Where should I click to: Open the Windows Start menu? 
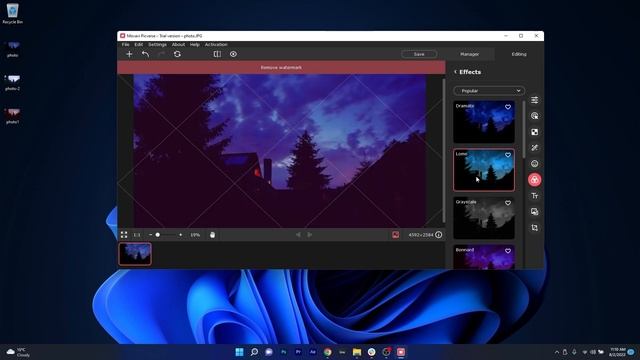coord(239,352)
